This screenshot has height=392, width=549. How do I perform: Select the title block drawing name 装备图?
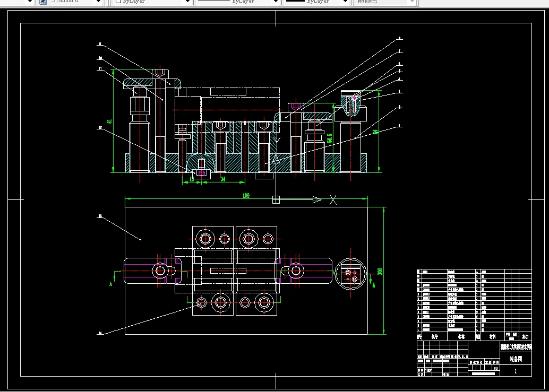[516, 359]
